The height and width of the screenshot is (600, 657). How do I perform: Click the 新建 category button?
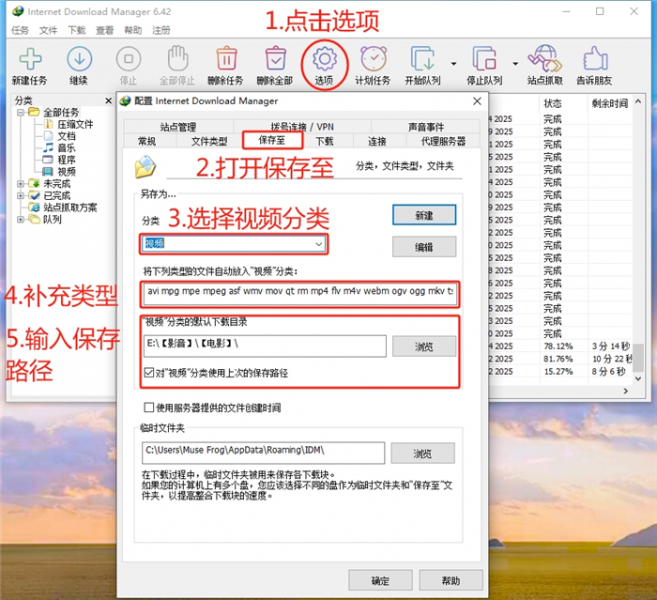click(x=424, y=215)
